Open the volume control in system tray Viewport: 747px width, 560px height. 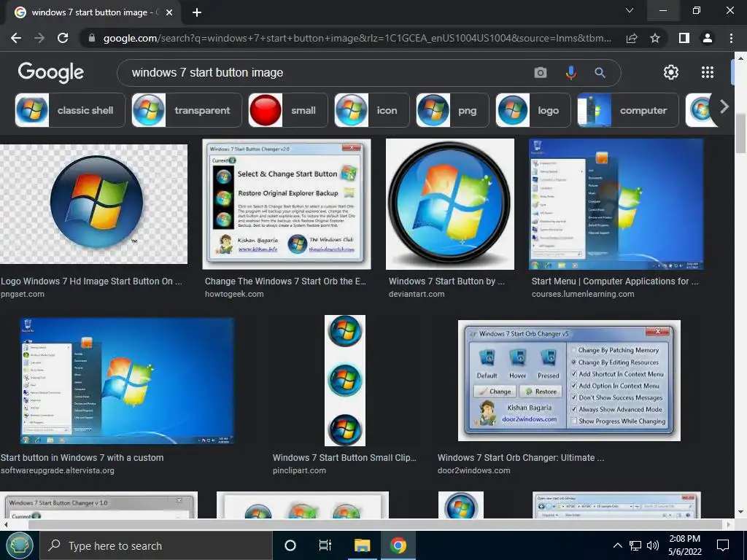[653, 545]
